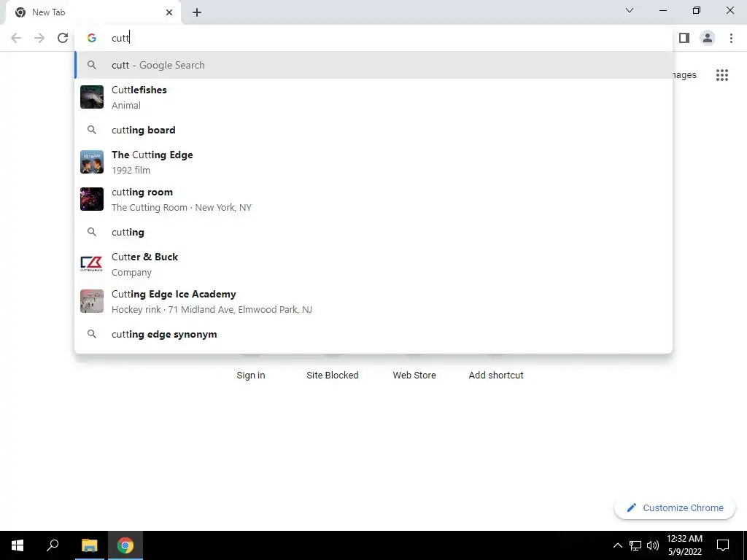This screenshot has height=560, width=747.
Task: Open Chrome three-dot menu
Action: pyautogui.click(x=731, y=38)
